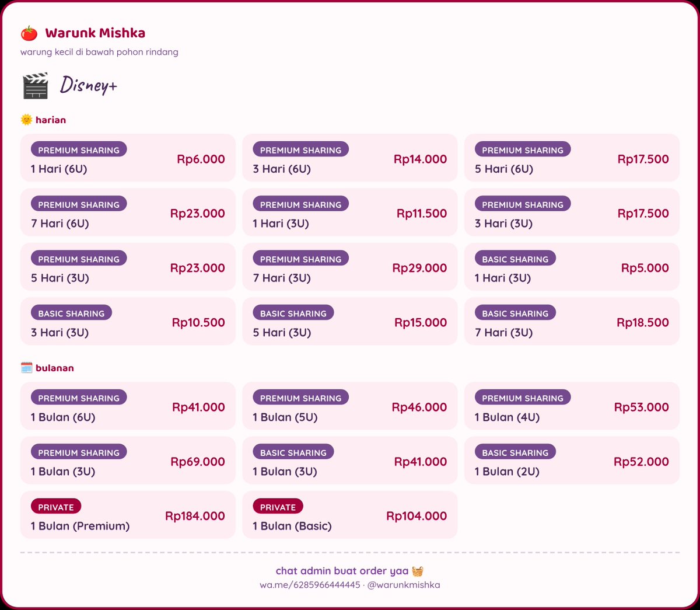The image size is (700, 610).
Task: Click the calendar icon beside bulanan
Action: pos(26,368)
